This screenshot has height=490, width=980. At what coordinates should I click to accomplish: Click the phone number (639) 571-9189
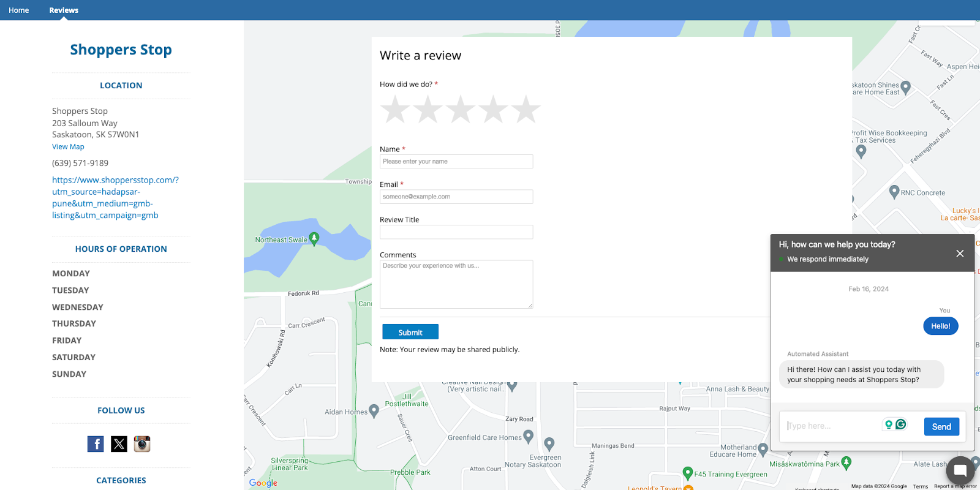tap(80, 164)
